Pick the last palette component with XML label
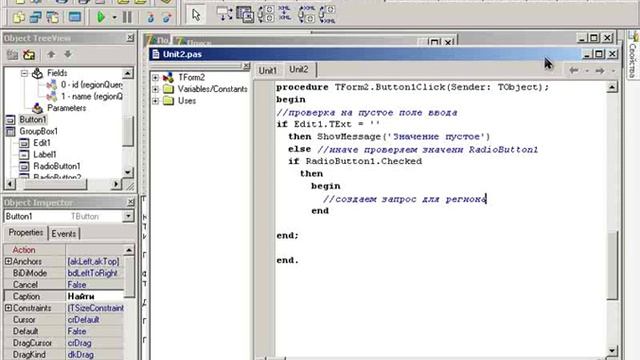 click(327, 14)
